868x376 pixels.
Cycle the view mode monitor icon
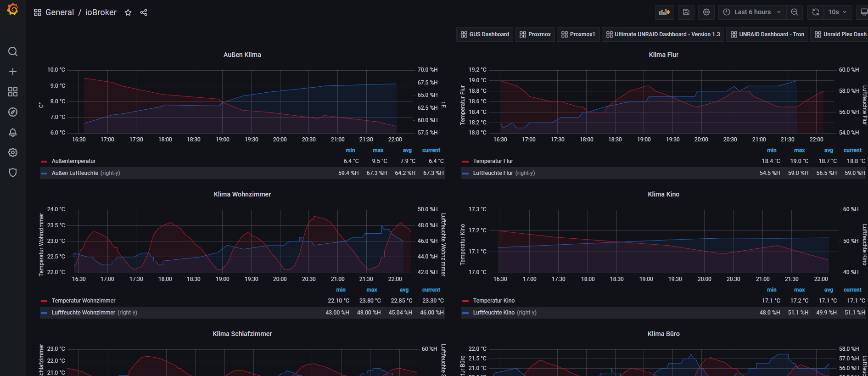point(863,12)
